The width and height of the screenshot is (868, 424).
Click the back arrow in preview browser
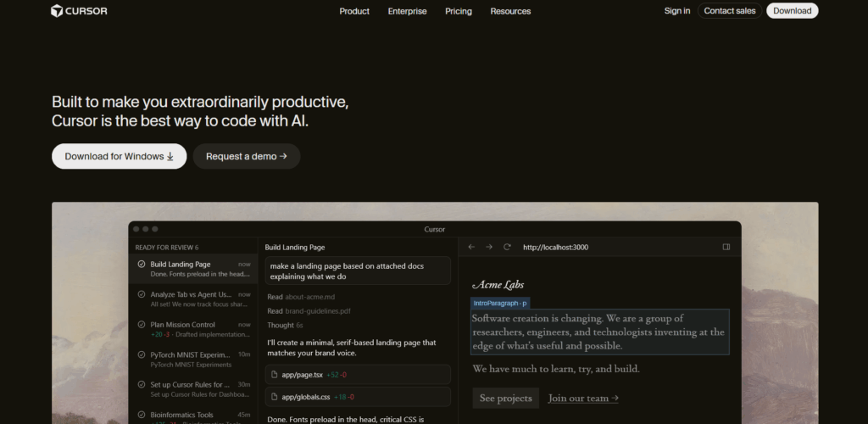click(471, 247)
